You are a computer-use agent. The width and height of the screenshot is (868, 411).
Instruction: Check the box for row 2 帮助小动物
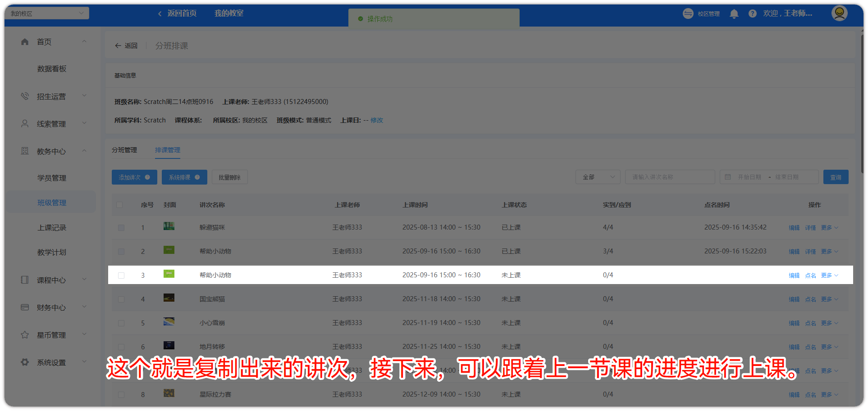point(121,252)
